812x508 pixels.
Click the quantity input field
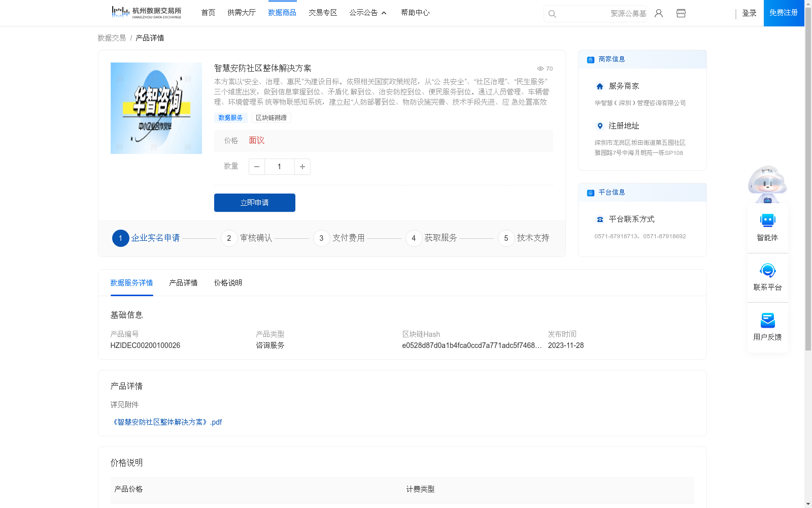click(x=279, y=167)
